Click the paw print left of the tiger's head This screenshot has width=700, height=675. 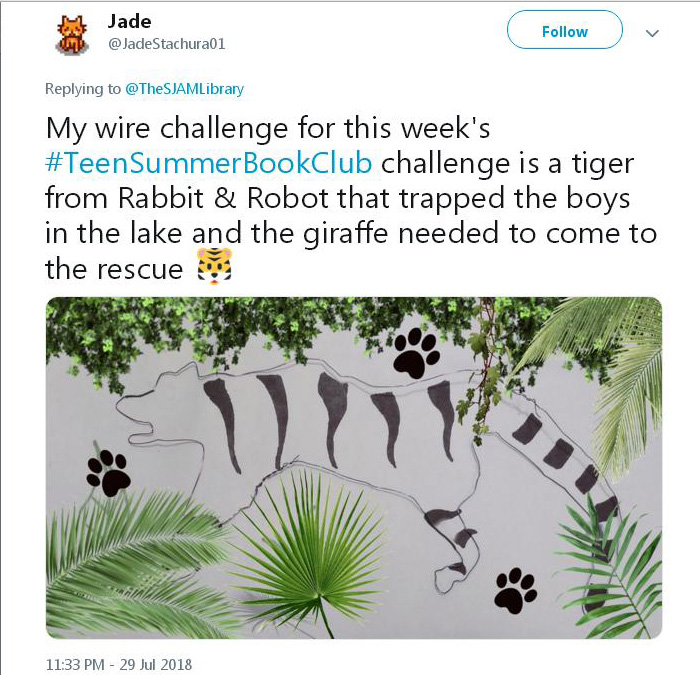point(108,472)
